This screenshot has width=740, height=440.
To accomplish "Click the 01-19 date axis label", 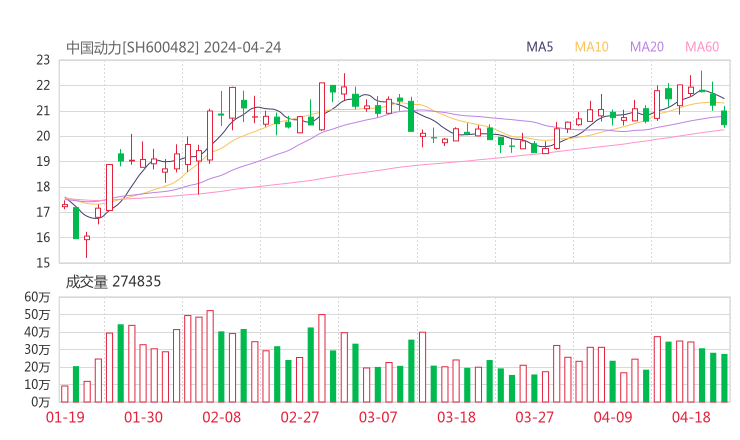I will [65, 417].
